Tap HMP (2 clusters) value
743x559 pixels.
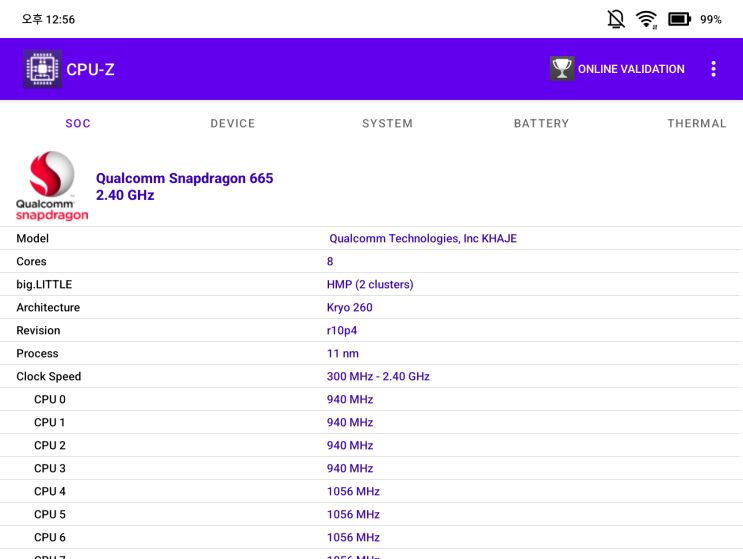point(370,284)
